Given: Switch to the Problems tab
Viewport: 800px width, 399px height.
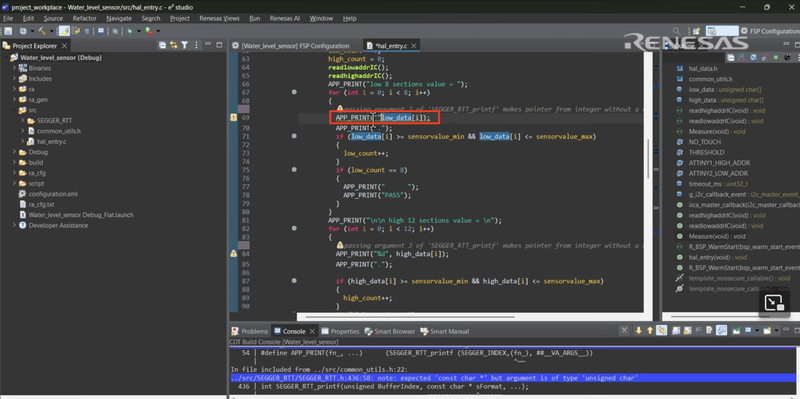Looking at the screenshot, I should (x=250, y=331).
